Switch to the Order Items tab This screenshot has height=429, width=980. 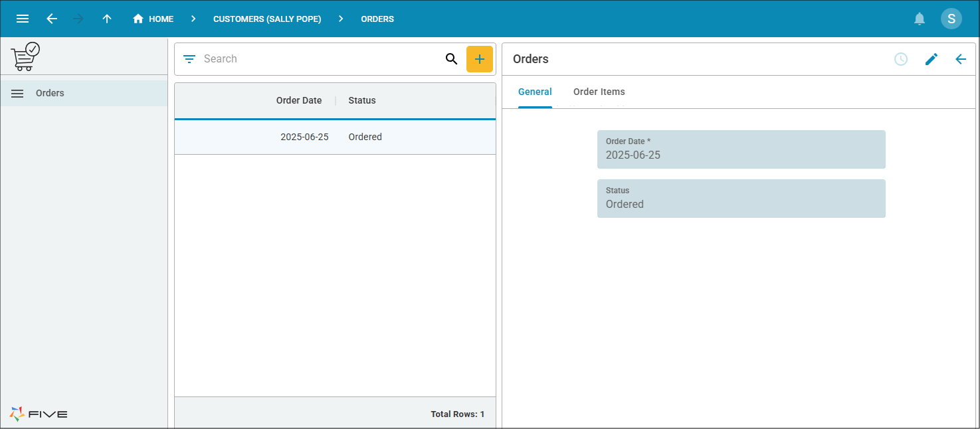pos(599,92)
